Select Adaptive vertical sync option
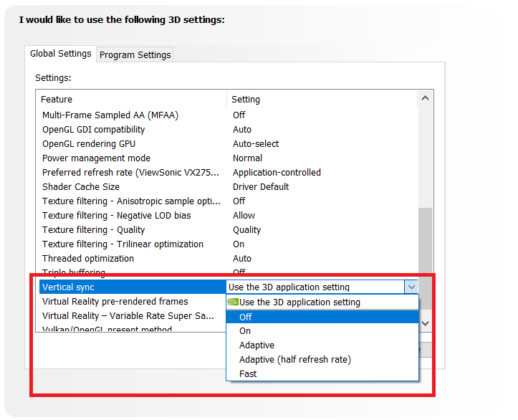 (x=256, y=345)
